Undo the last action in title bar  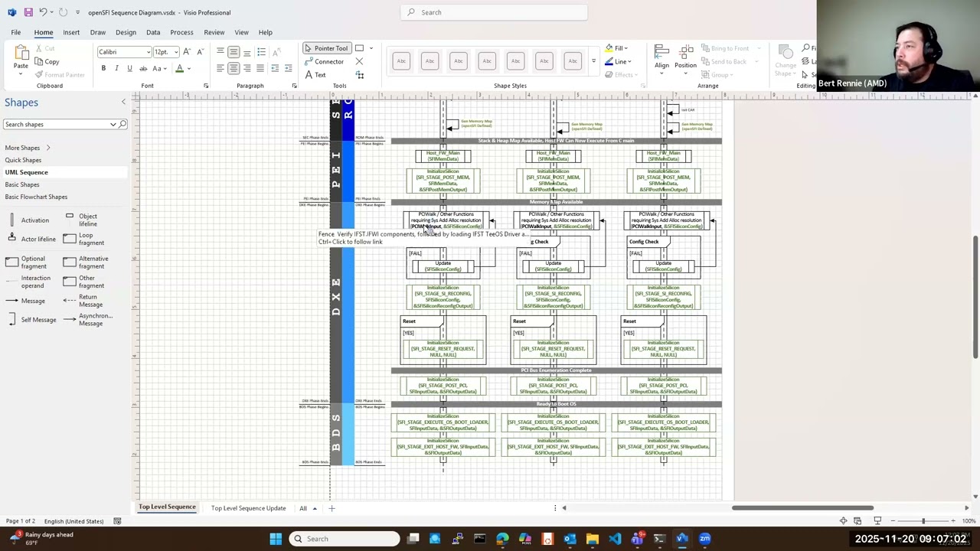tap(44, 12)
